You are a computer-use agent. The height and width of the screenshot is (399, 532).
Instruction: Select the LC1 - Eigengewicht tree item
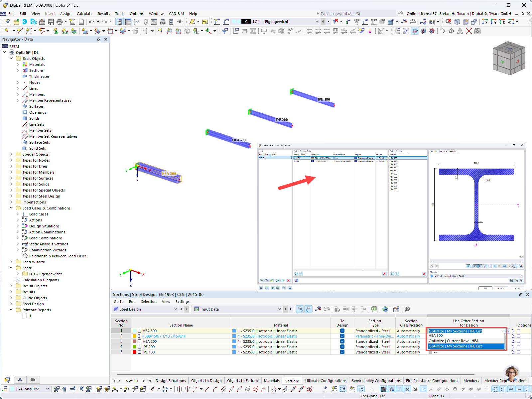click(45, 274)
